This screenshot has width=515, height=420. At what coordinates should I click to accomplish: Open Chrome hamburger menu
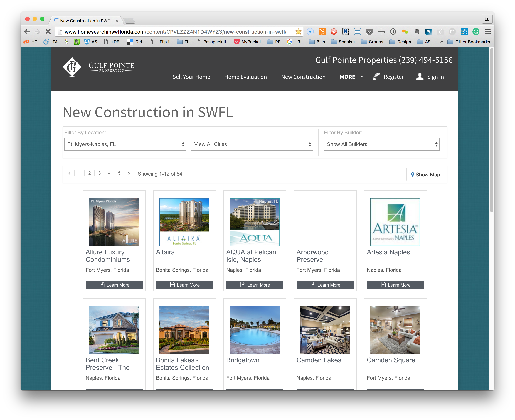488,32
